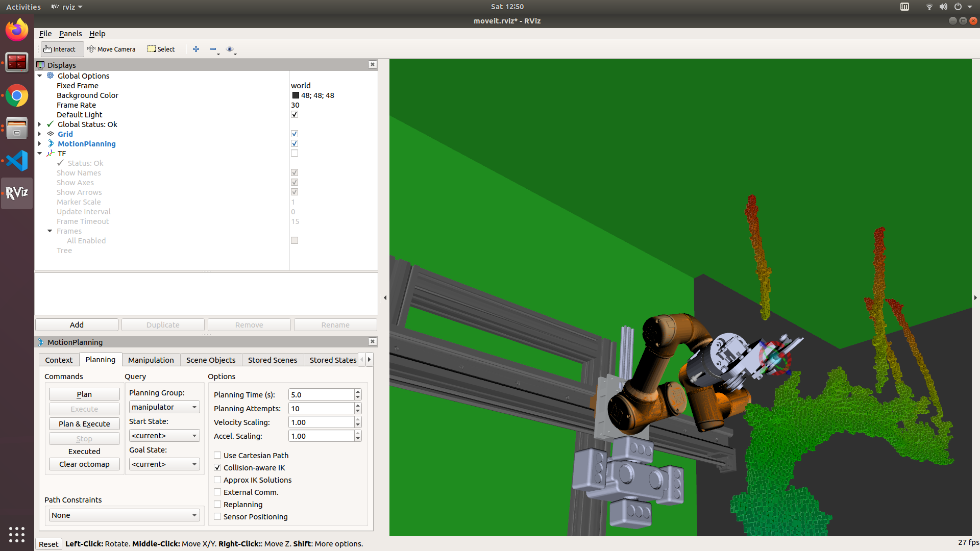Choose the Select tool

[161, 49]
